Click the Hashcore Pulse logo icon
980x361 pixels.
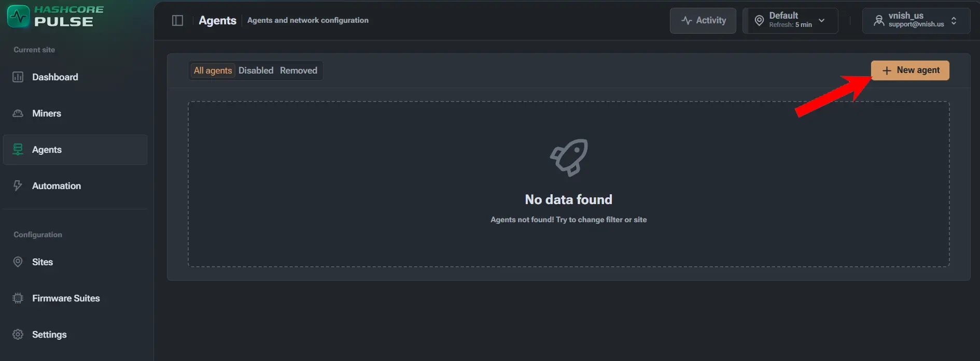[x=18, y=16]
